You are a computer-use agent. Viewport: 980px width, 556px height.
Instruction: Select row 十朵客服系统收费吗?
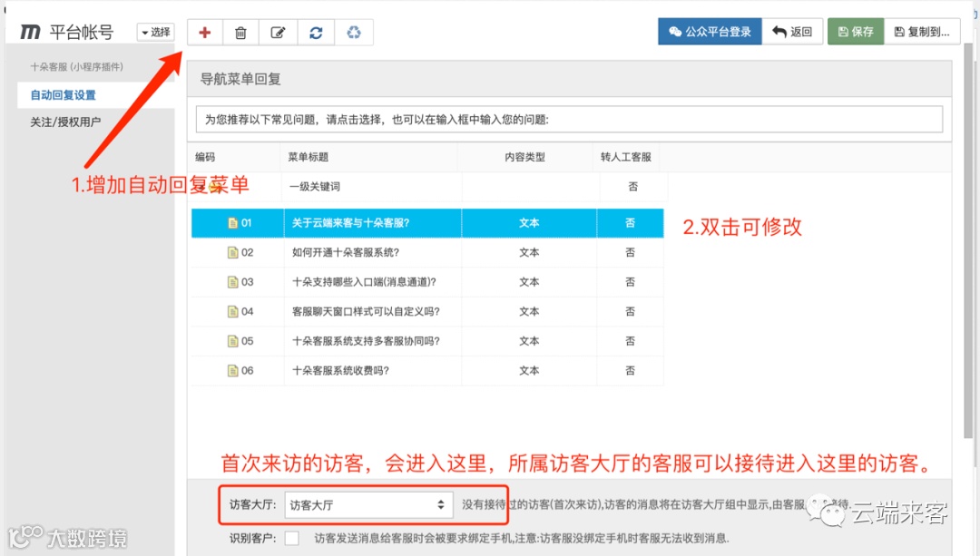coord(427,370)
